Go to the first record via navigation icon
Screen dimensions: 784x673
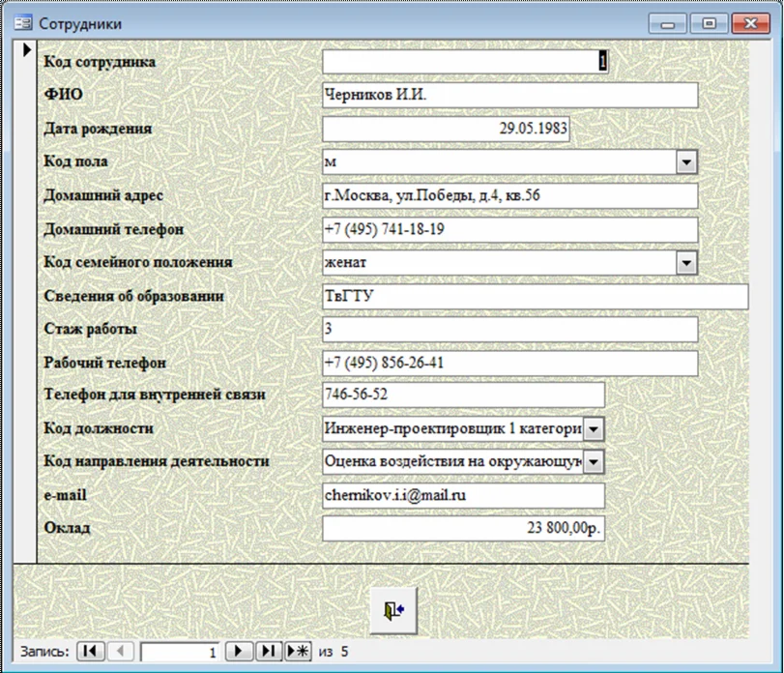point(89,651)
